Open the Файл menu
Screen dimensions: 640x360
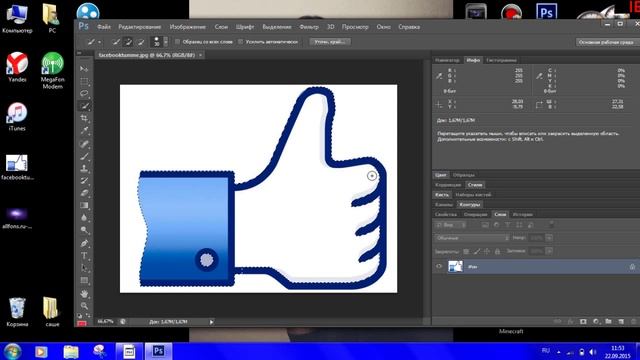coord(104,27)
